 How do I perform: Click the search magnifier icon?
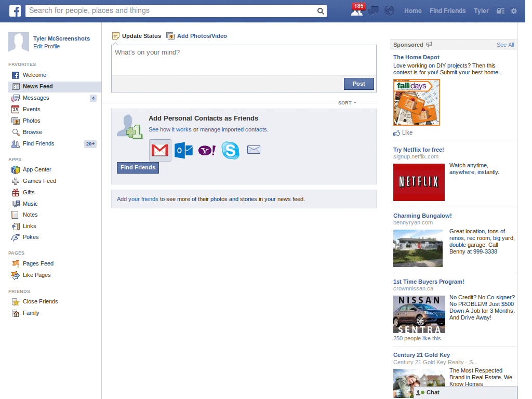click(320, 11)
